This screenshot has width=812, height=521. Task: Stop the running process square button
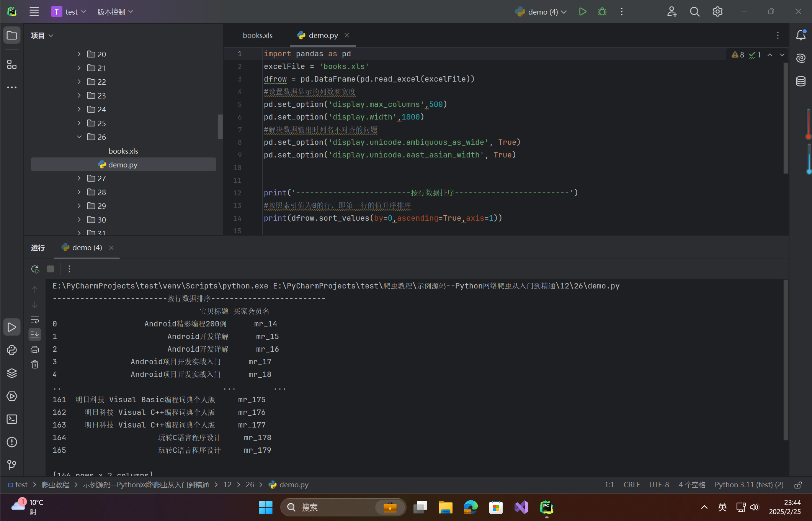(x=51, y=269)
